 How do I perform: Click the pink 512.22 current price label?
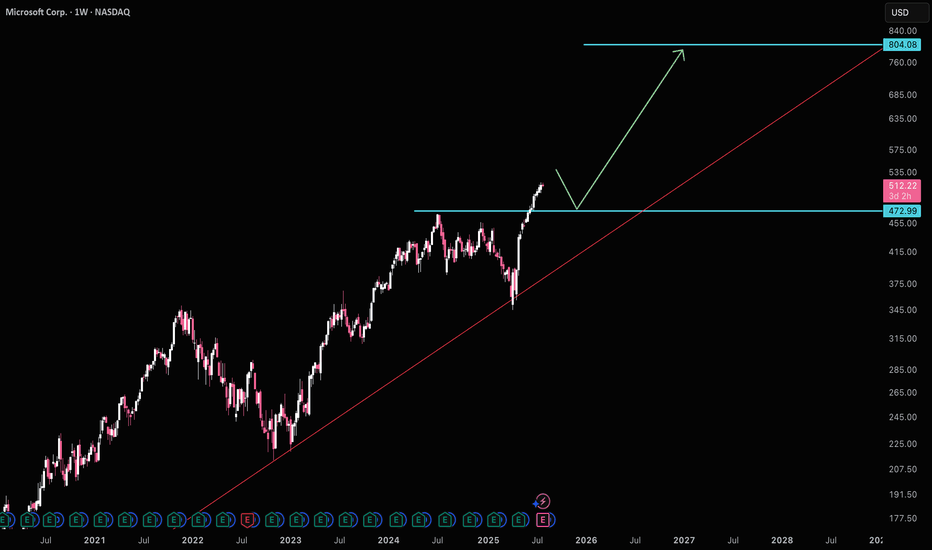[x=902, y=186]
